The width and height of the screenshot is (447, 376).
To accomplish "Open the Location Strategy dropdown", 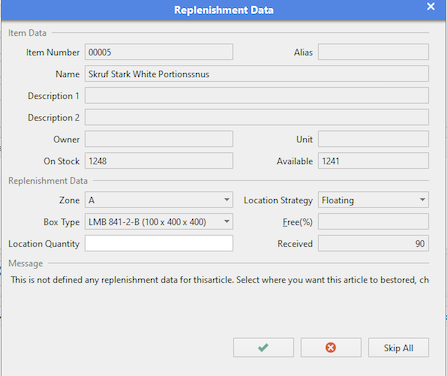I will (422, 200).
